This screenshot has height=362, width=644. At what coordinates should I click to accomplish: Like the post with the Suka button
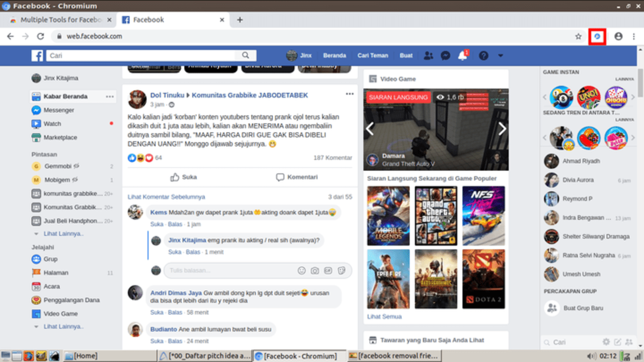click(184, 177)
